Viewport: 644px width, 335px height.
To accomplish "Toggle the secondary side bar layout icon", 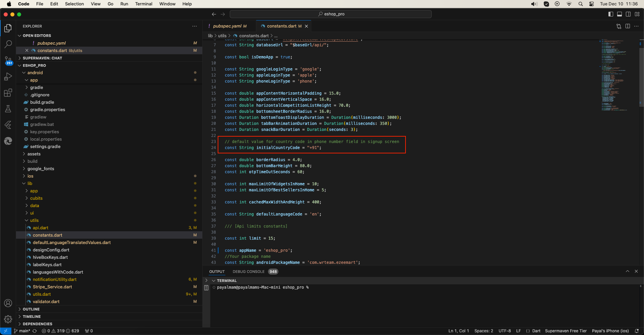I will coord(628,14).
